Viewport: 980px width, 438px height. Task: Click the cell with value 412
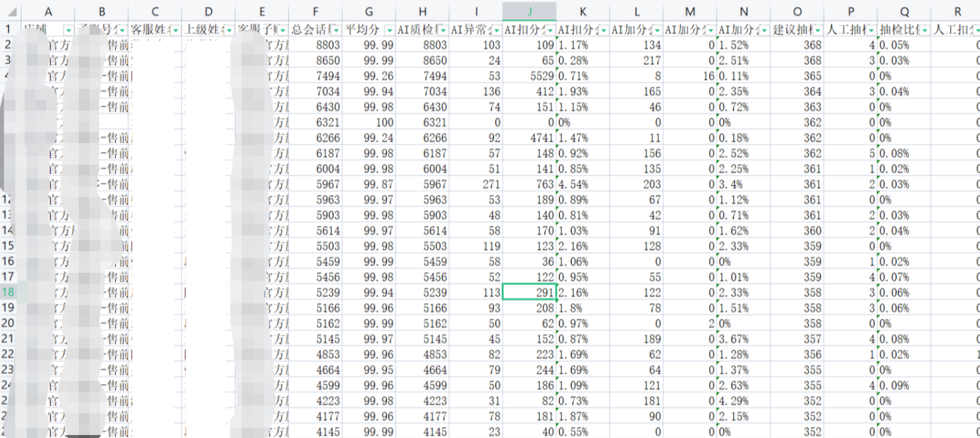[529, 91]
